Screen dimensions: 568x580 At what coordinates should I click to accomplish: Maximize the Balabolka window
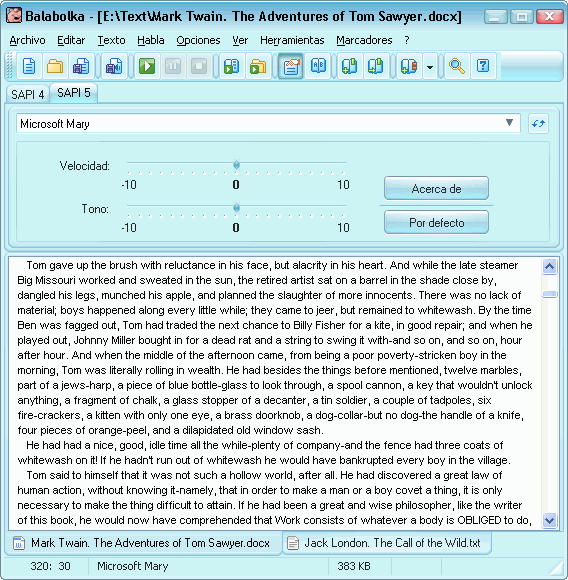tap(522, 17)
